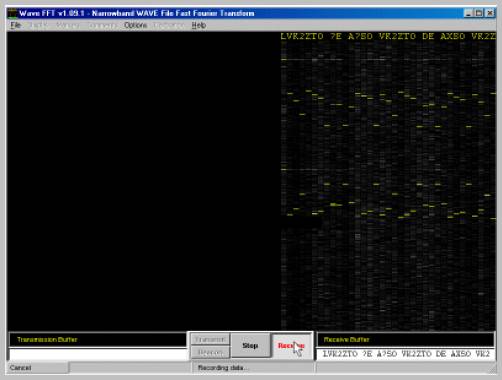
Task: Click the Receive Buffer decoded text field
Action: 405,354
